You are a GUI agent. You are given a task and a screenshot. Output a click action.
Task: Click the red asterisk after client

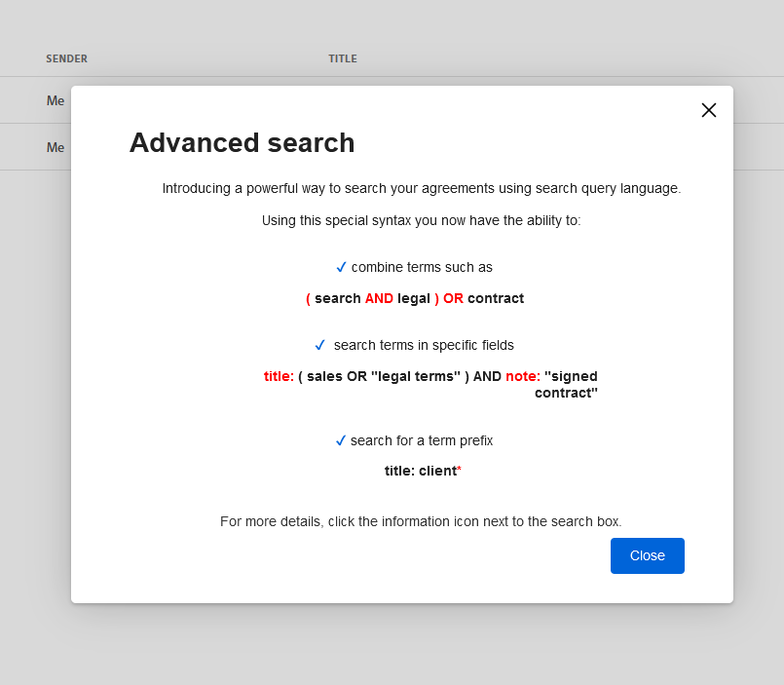click(x=458, y=469)
